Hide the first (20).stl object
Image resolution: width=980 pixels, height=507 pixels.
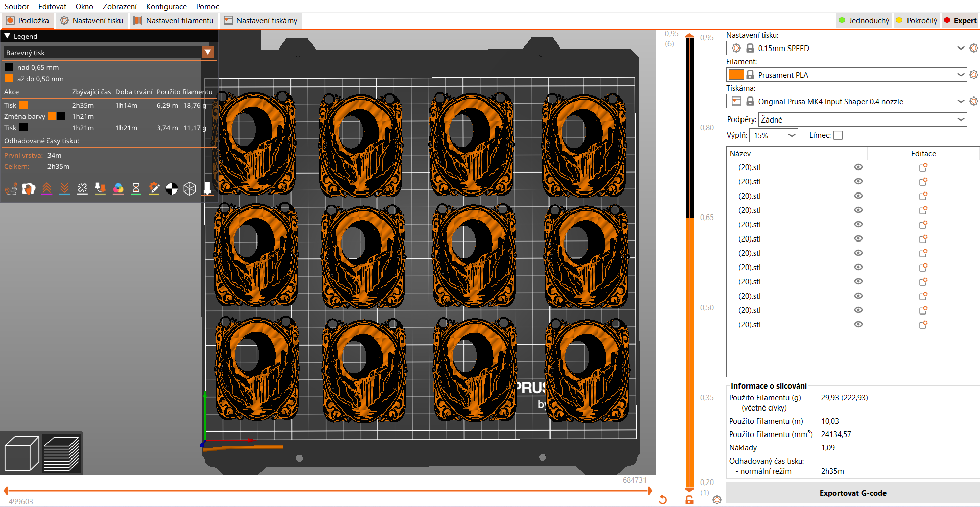point(858,167)
